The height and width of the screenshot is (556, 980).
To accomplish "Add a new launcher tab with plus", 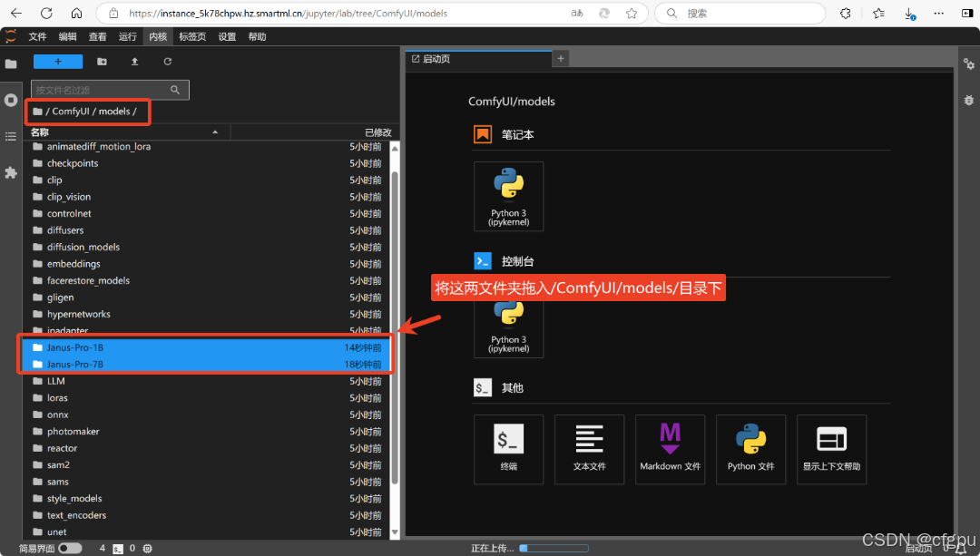I will tap(561, 59).
